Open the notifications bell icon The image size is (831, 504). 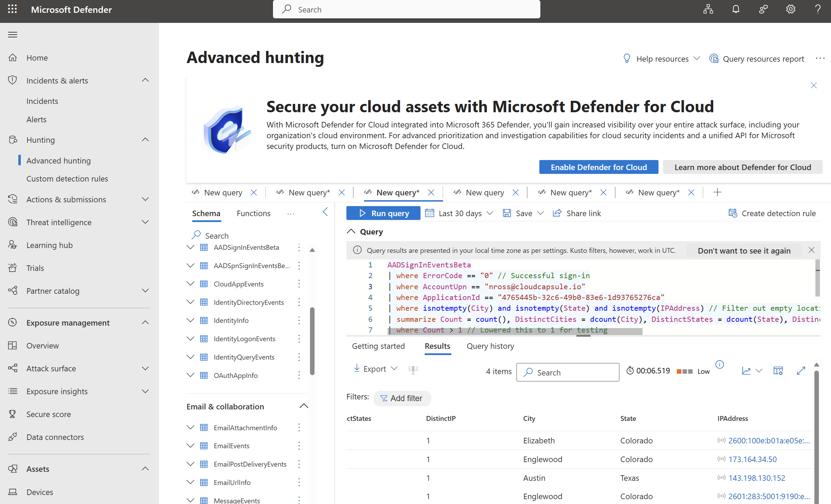coord(736,9)
